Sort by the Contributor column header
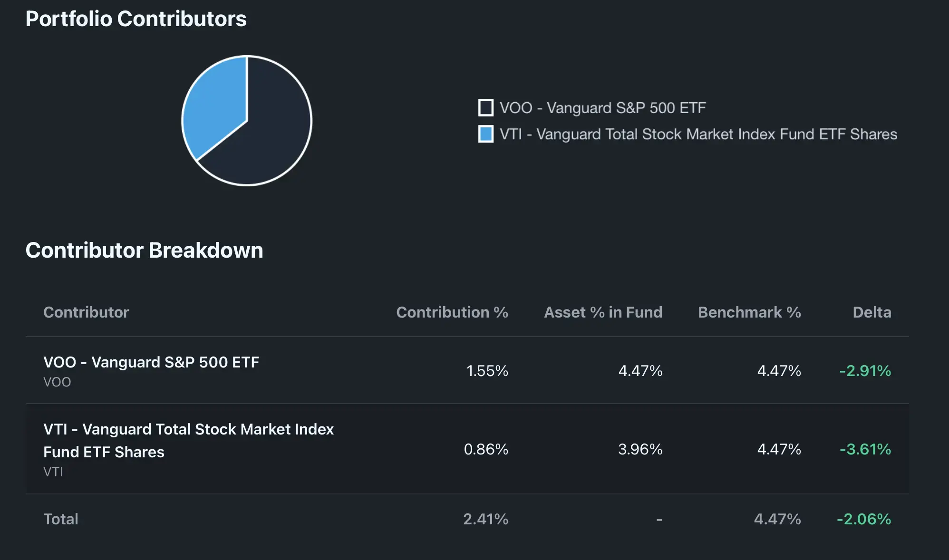 point(86,312)
